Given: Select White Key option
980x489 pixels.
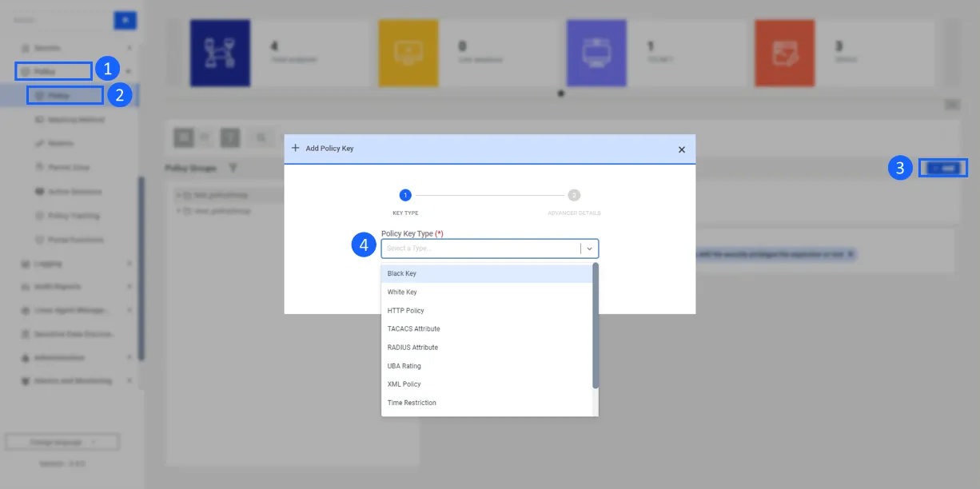Looking at the screenshot, I should pos(486,292).
